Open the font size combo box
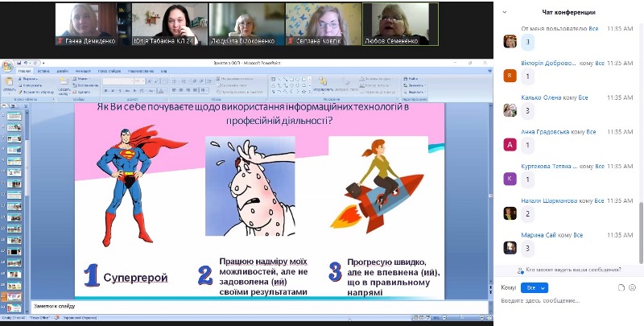Image resolution: width=644 pixels, height=326 pixels. [139, 81]
